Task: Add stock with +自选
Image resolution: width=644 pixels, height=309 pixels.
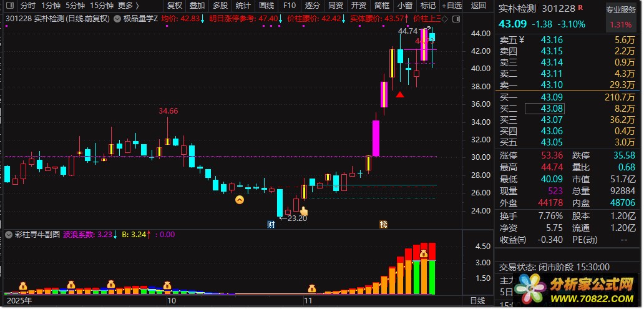Action: point(451,6)
